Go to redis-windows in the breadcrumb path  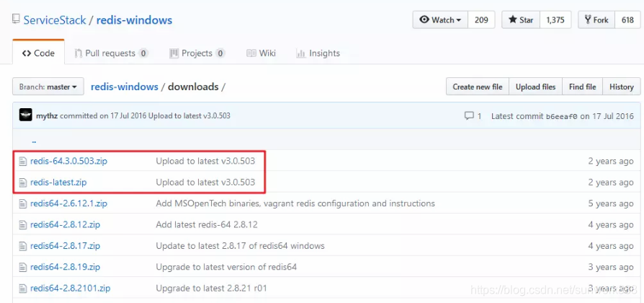tap(125, 87)
